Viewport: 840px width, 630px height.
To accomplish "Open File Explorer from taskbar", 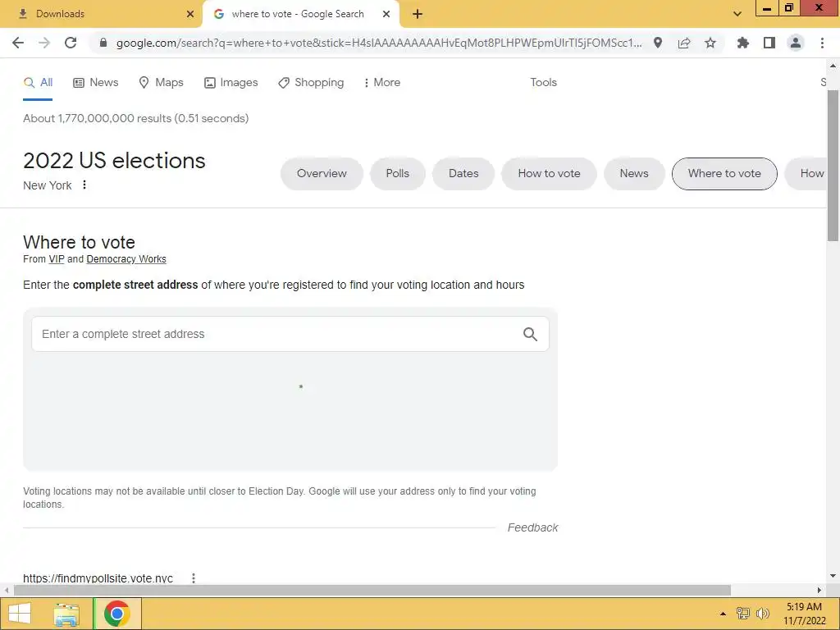I will (x=66, y=614).
